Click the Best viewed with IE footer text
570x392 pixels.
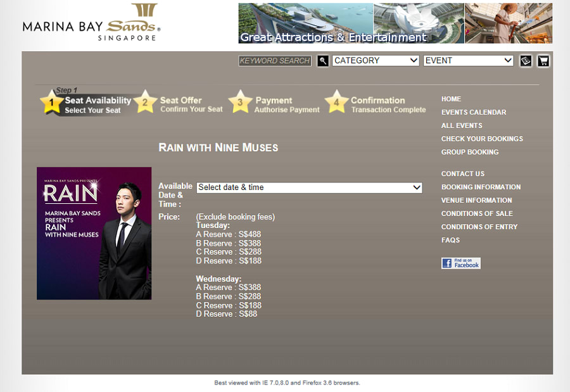click(x=287, y=383)
